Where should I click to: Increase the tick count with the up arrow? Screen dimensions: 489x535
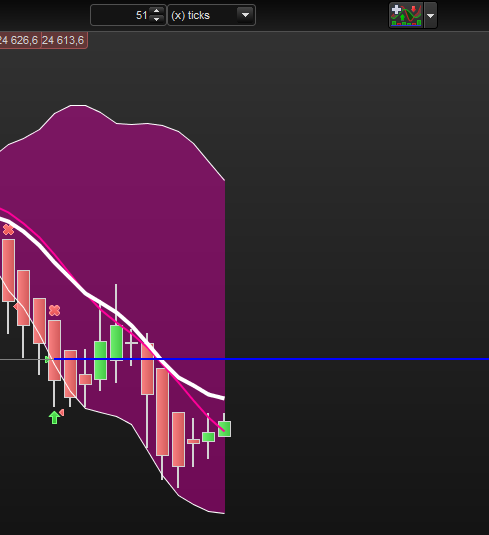pyautogui.click(x=156, y=11)
